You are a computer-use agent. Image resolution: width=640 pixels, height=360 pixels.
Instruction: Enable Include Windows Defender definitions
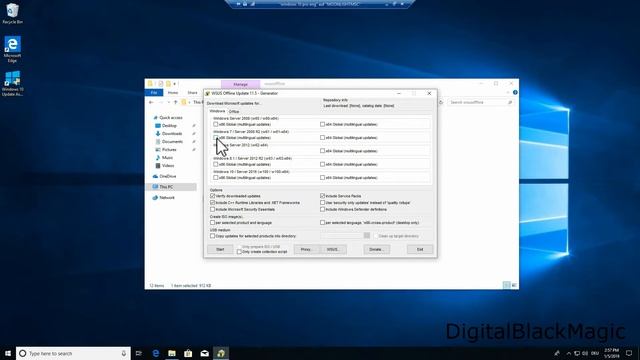tap(322, 209)
